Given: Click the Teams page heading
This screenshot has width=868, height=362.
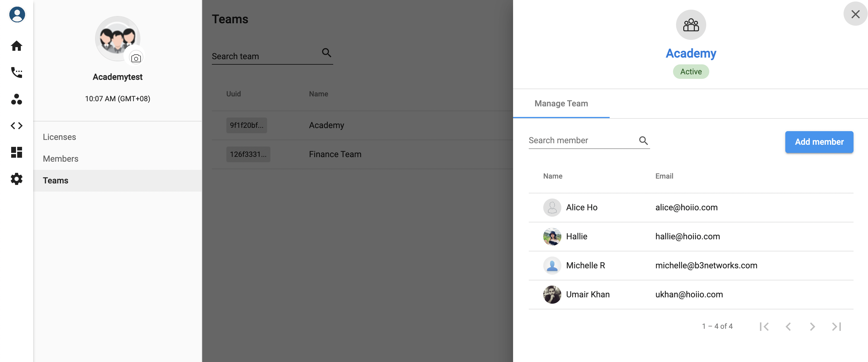Looking at the screenshot, I should (230, 19).
